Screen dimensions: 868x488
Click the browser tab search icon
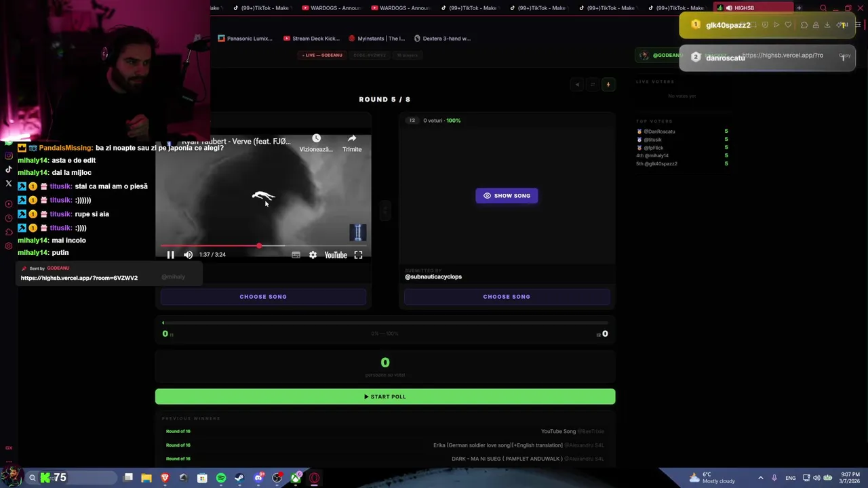pos(823,8)
